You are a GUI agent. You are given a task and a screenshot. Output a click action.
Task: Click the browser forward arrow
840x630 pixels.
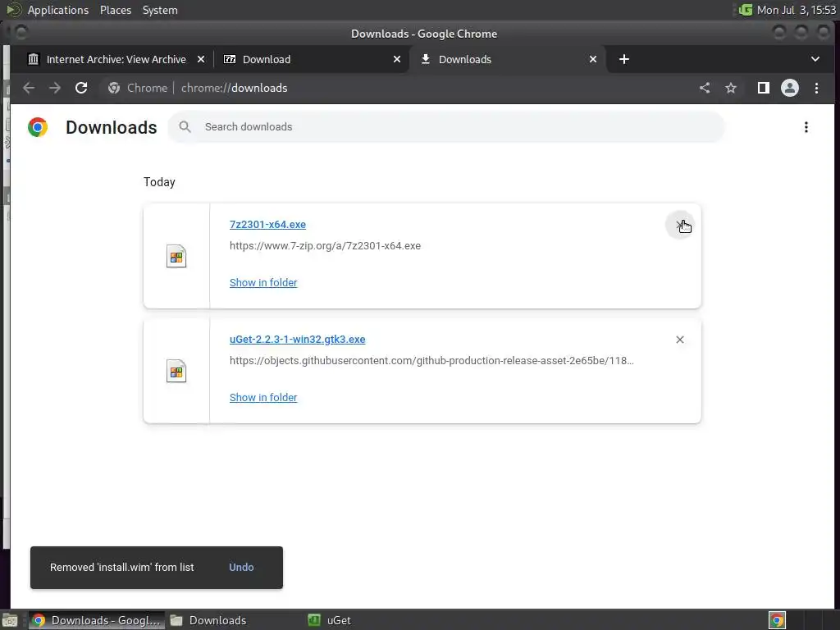coord(55,88)
